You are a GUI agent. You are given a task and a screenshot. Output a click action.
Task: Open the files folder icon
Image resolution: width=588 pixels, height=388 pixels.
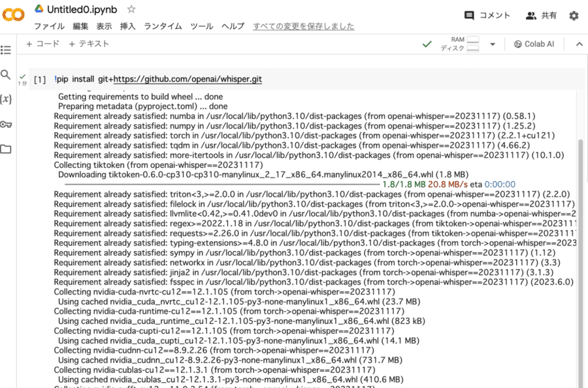[6, 149]
